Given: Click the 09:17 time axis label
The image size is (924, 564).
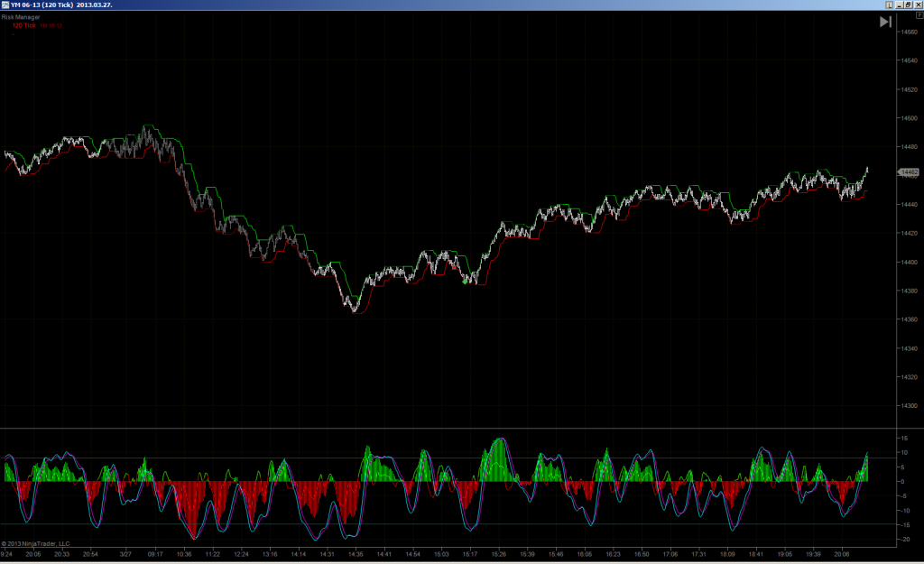Looking at the screenshot, I should click(x=155, y=554).
